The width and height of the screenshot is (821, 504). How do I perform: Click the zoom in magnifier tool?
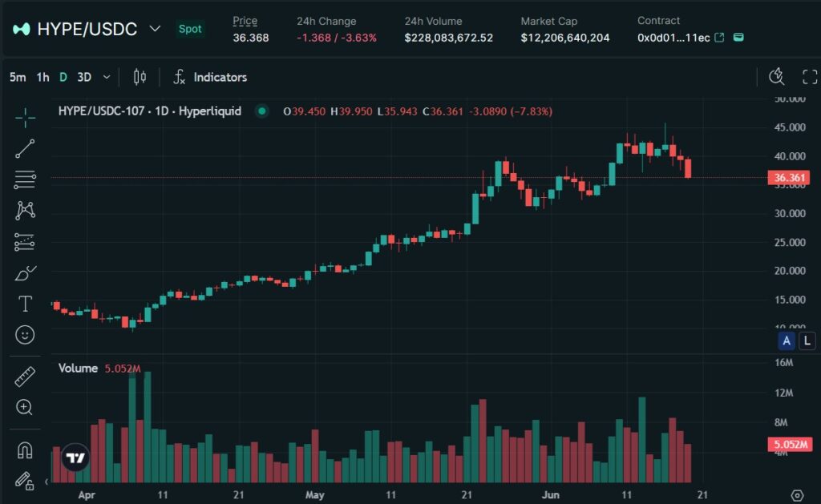pos(25,407)
